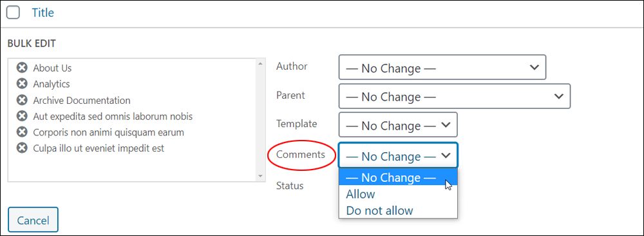Remove About Us from bulk edit list

coord(22,68)
